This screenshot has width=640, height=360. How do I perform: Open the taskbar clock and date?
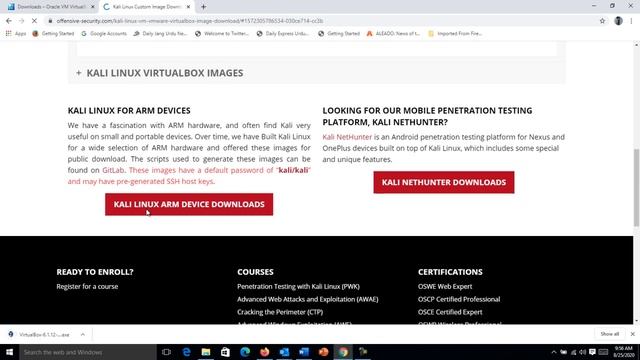pos(623,352)
